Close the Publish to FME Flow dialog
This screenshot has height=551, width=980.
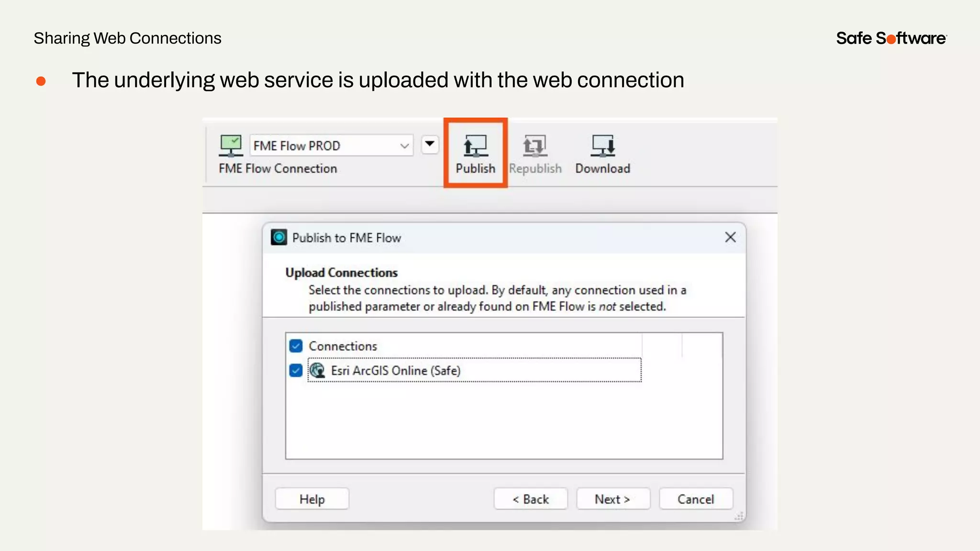[x=730, y=237]
